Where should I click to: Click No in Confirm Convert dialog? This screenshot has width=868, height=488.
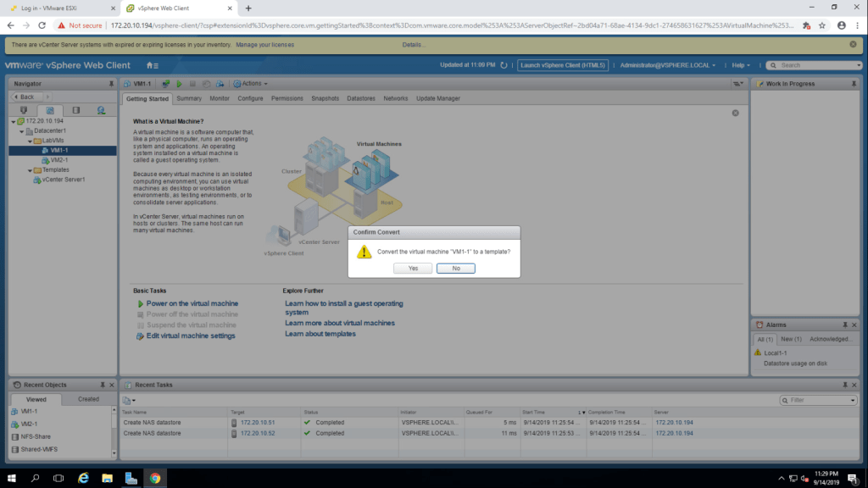pos(455,268)
